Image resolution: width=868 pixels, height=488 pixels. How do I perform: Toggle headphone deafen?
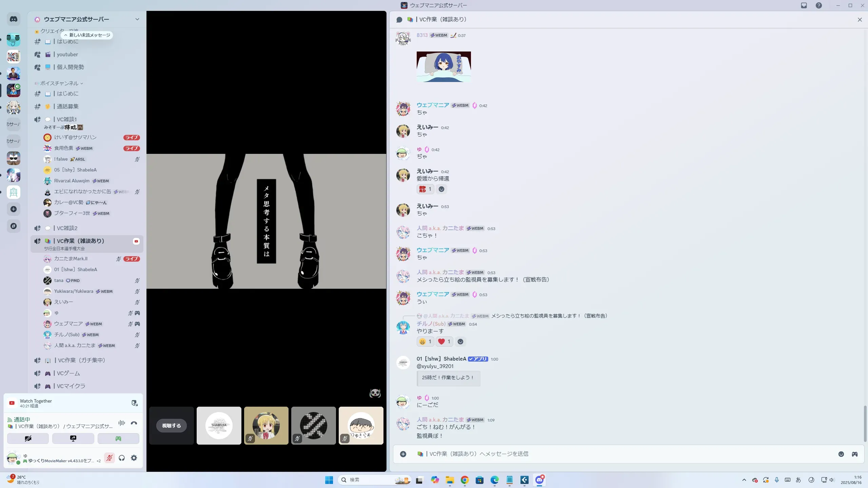click(122, 458)
